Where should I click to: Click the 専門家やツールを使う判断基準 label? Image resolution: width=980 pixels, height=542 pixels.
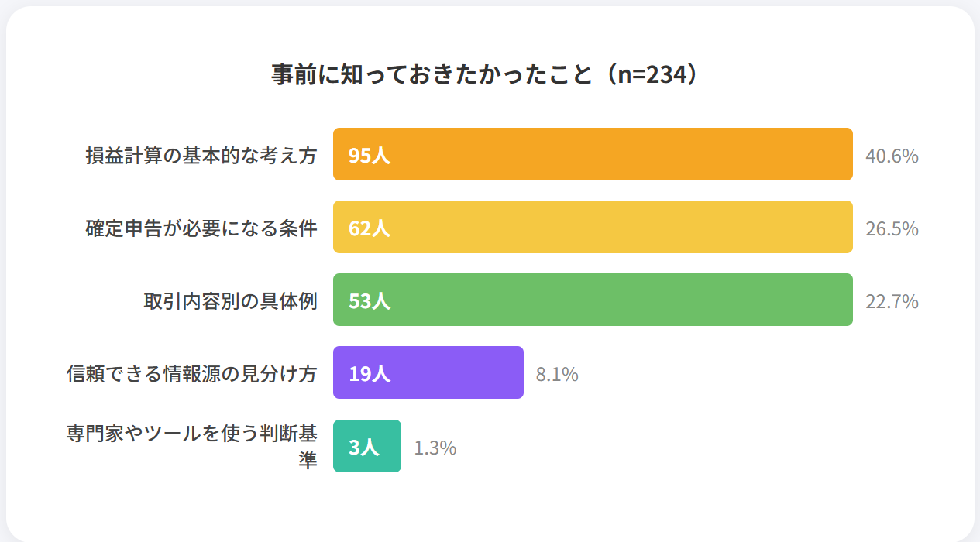(192, 445)
